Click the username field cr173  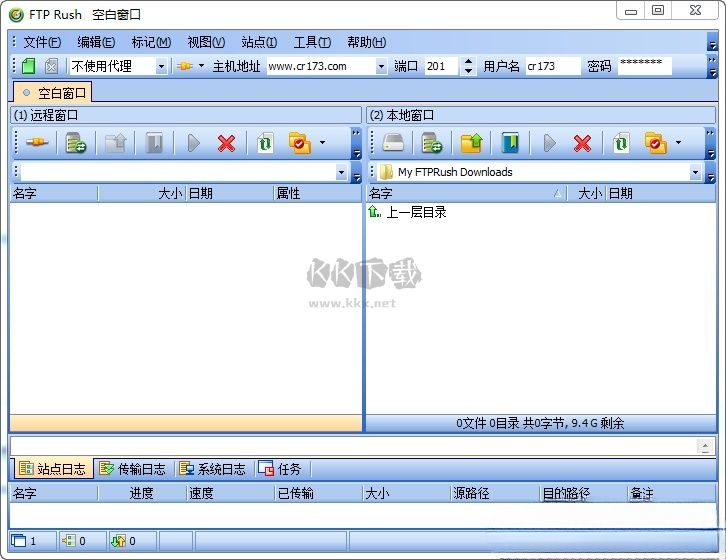point(553,66)
